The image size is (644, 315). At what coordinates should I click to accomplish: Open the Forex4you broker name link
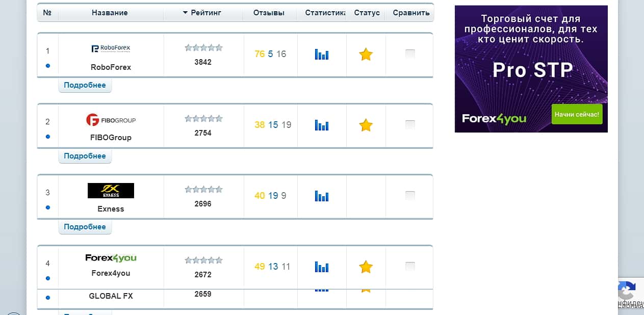(x=111, y=273)
